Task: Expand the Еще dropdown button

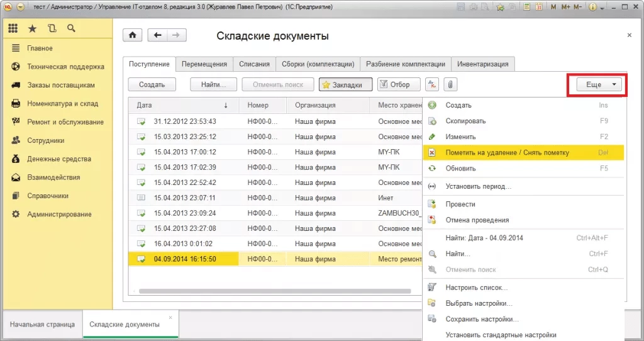Action: point(599,84)
